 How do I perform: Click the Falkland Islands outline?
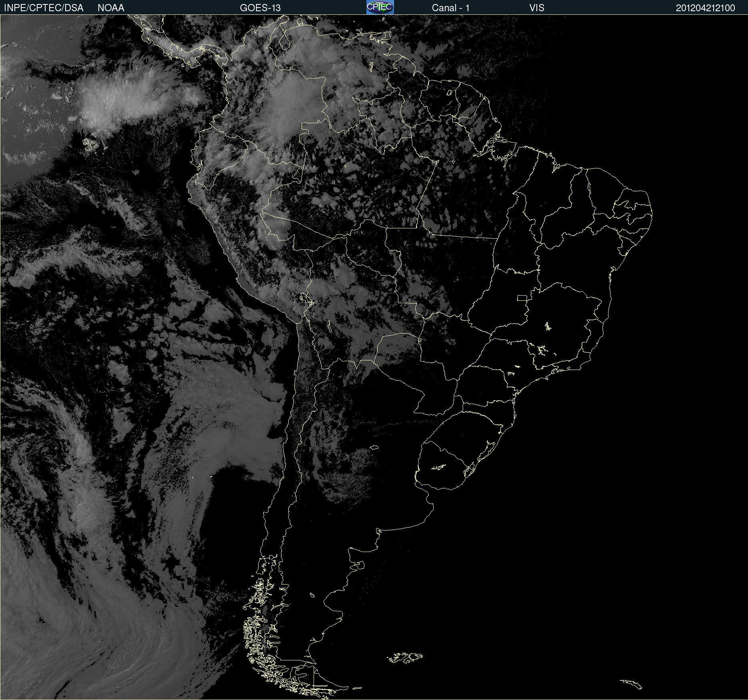(x=405, y=658)
